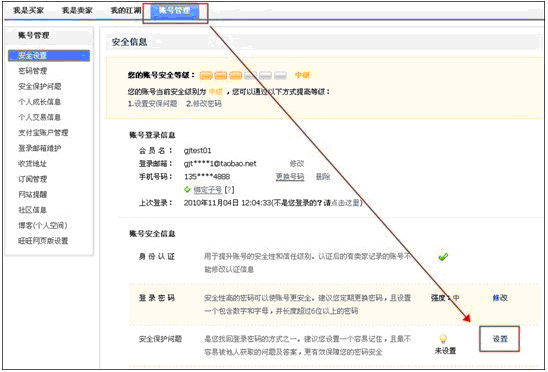Open 登录邮箱维护 in the sidebar
Viewport: 548px width, 372px height.
click(x=39, y=148)
